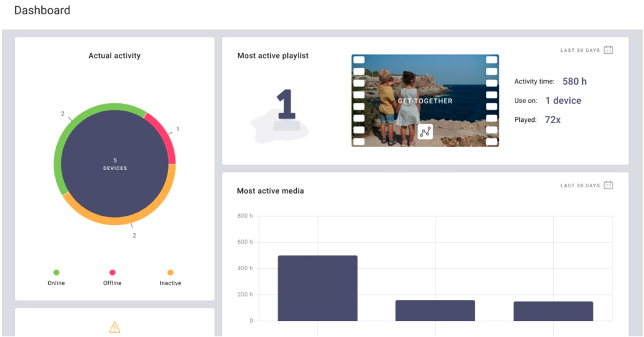Click the Most active playlist heading
The image size is (644, 337).
[273, 56]
